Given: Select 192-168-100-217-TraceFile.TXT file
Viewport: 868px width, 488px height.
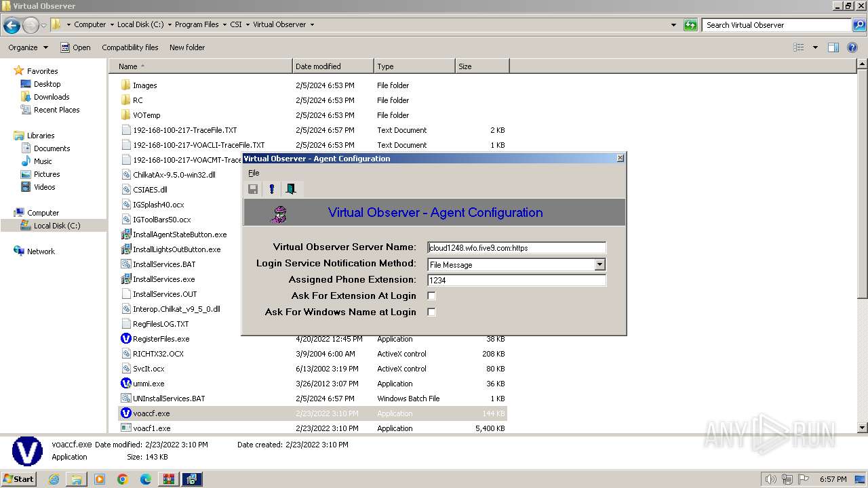Looking at the screenshot, I should click(x=184, y=130).
